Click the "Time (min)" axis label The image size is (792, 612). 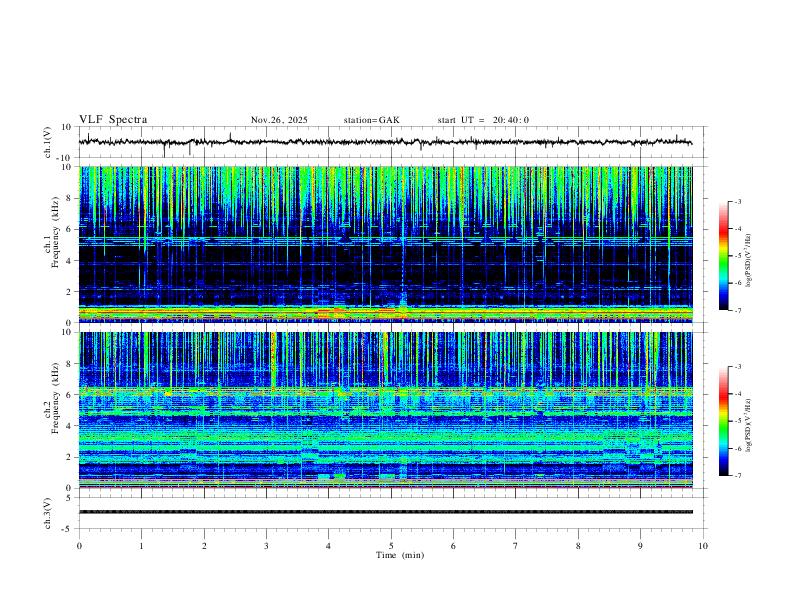(400, 555)
